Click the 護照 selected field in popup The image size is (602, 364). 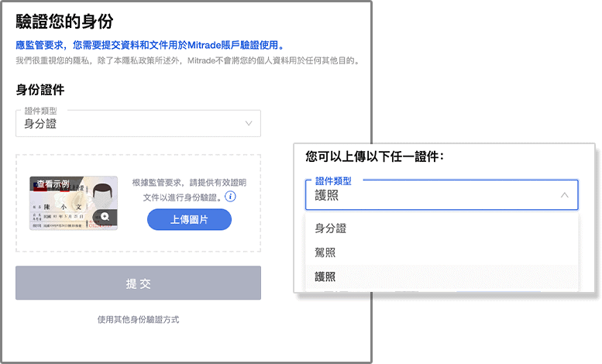[x=442, y=194]
